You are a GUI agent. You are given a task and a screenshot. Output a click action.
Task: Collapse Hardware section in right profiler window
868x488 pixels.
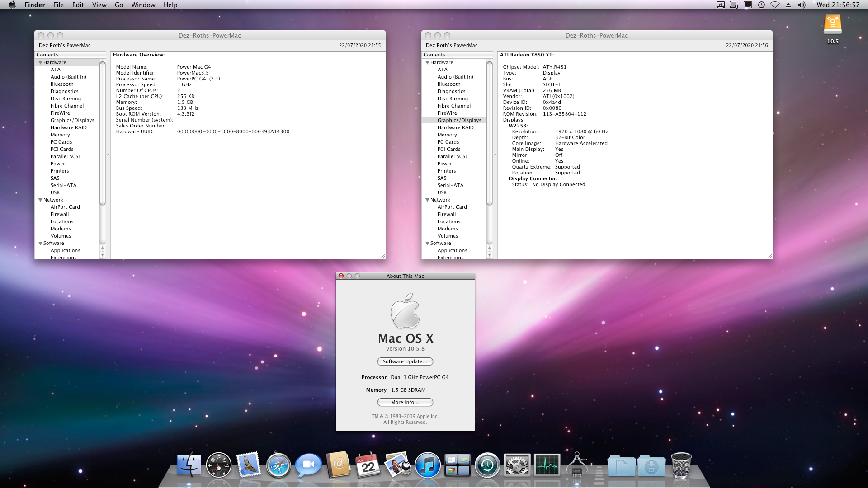coord(427,63)
